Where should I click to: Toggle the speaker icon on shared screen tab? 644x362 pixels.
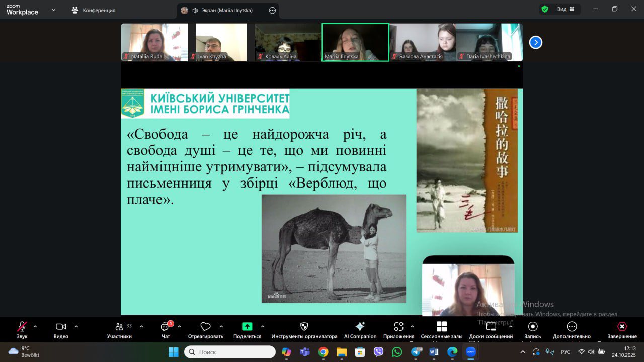click(x=195, y=10)
